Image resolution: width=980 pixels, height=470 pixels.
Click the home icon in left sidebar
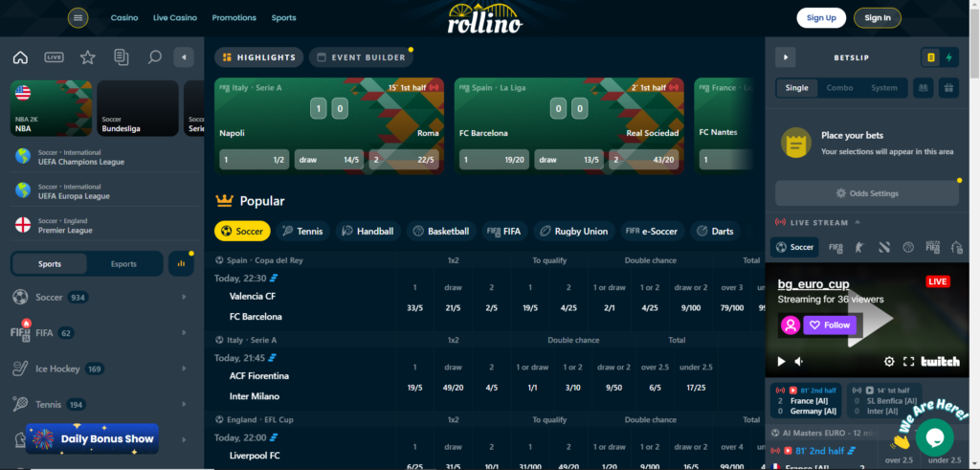point(20,57)
